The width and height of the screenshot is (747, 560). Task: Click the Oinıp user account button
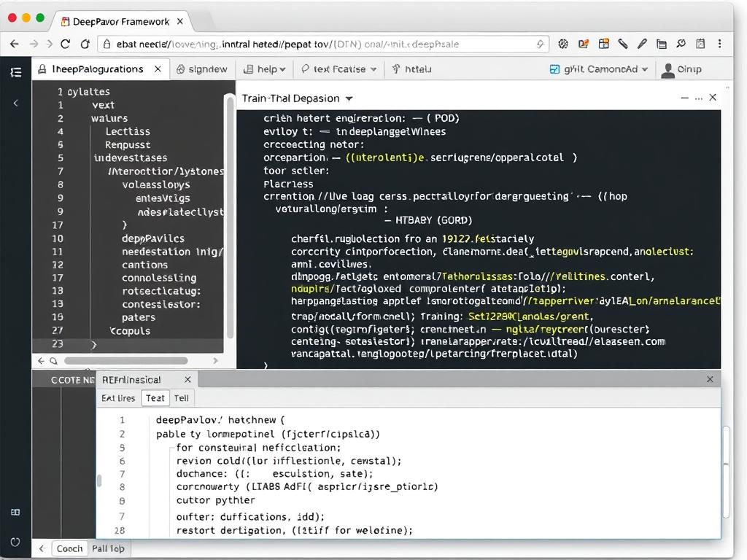pyautogui.click(x=682, y=69)
